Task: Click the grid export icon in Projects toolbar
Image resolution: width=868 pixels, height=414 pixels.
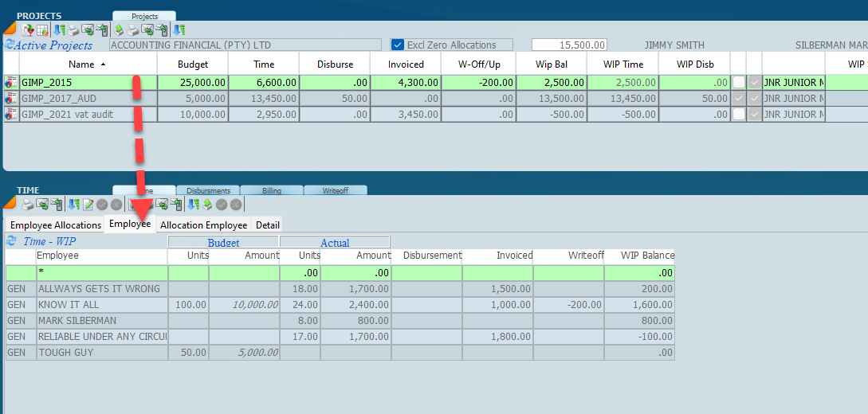Action: [x=42, y=30]
